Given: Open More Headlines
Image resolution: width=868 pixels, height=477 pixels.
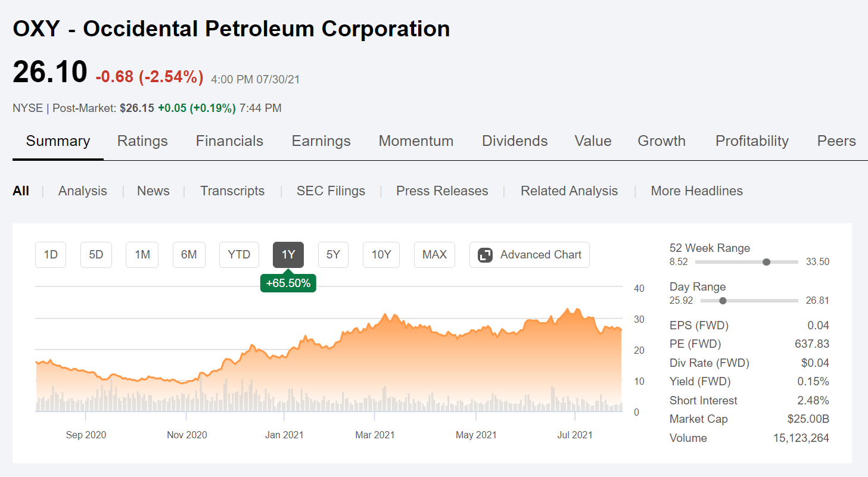Looking at the screenshot, I should (696, 191).
